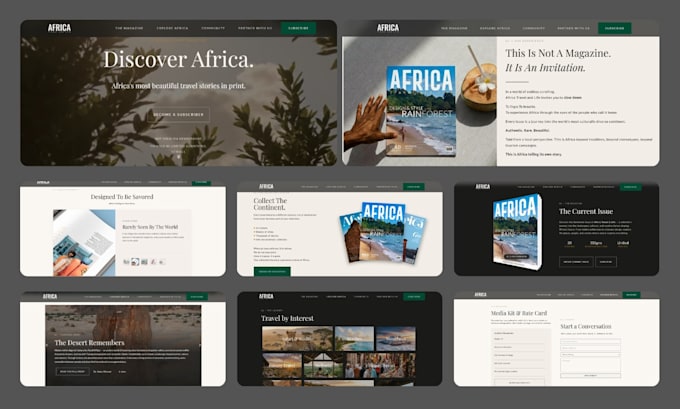Click the small outlined Subscribe button beside Order Current Issue
The height and width of the screenshot is (409, 680).
(x=606, y=262)
